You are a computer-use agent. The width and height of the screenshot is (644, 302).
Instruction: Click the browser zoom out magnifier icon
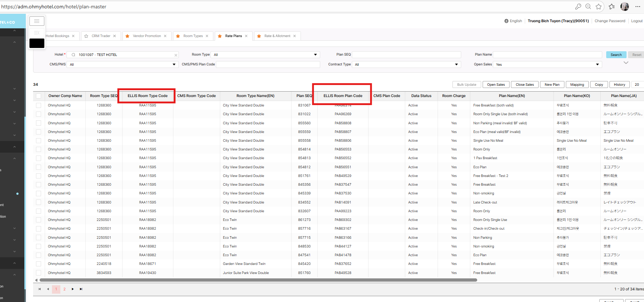(x=588, y=7)
